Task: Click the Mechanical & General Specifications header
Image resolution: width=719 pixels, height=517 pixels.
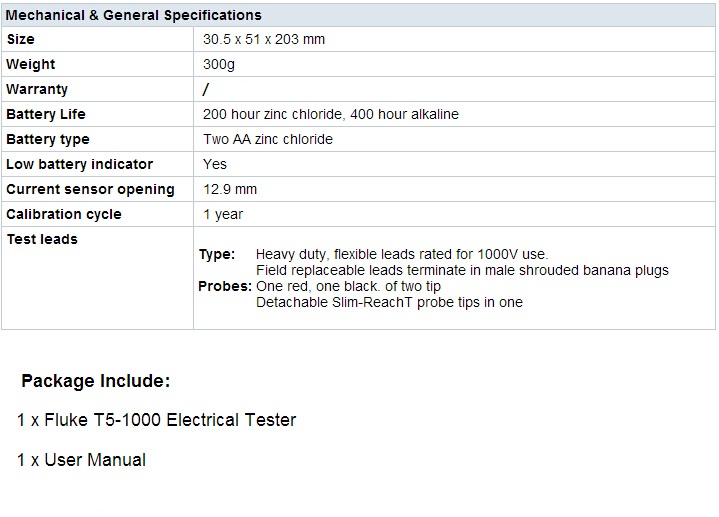Action: [134, 15]
